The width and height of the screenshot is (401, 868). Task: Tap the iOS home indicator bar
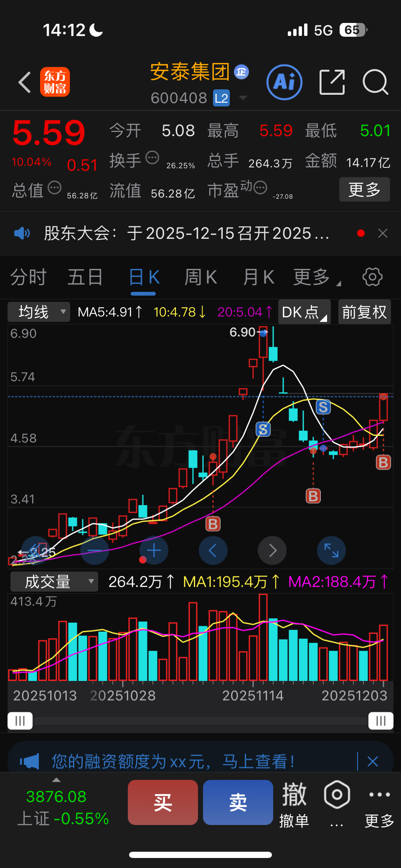point(200,855)
